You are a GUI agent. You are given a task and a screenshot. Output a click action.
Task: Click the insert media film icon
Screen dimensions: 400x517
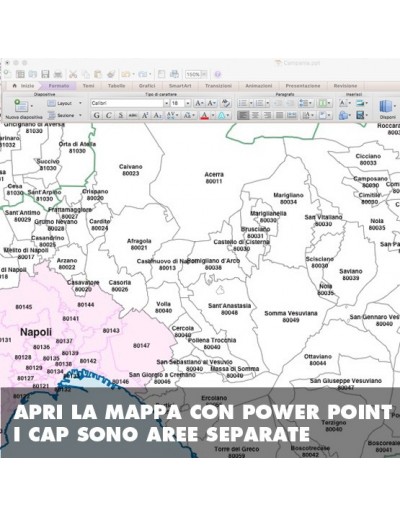[360, 115]
